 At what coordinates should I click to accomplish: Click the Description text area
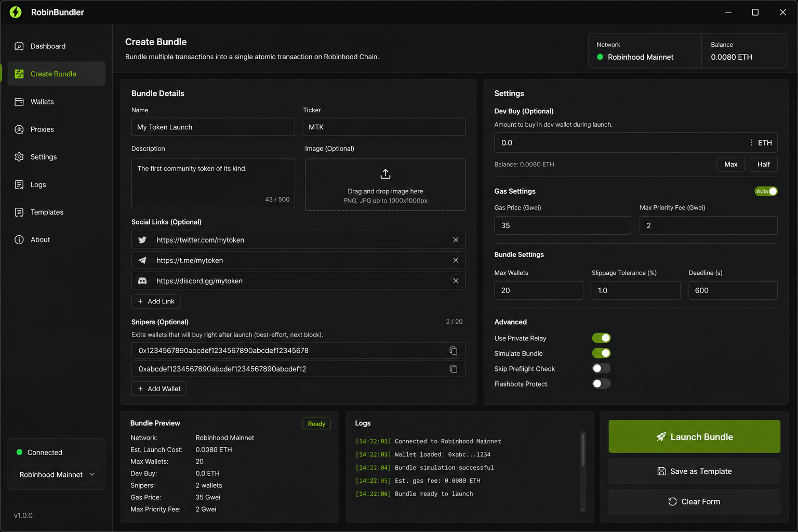coord(213,183)
